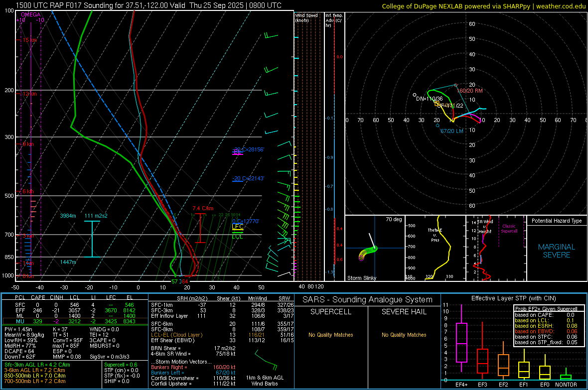Click the 12 km height marker label
The height and width of the screenshot is (390, 588).
(29, 94)
